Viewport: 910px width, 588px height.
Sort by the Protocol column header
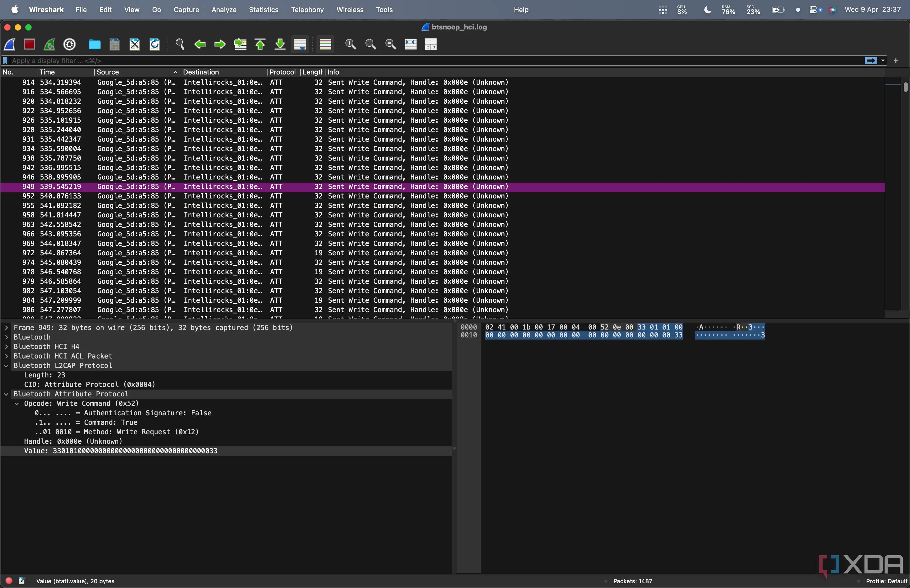(284, 72)
